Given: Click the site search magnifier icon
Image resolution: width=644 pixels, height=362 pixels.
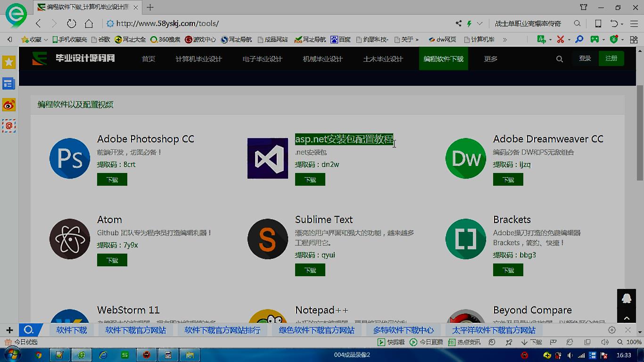Looking at the screenshot, I should pyautogui.click(x=559, y=59).
